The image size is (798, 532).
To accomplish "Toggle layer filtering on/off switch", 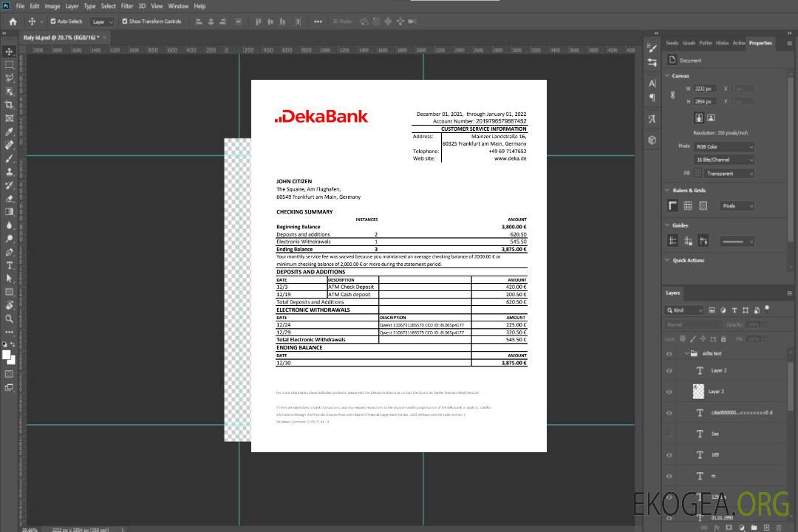I will point(767,309).
